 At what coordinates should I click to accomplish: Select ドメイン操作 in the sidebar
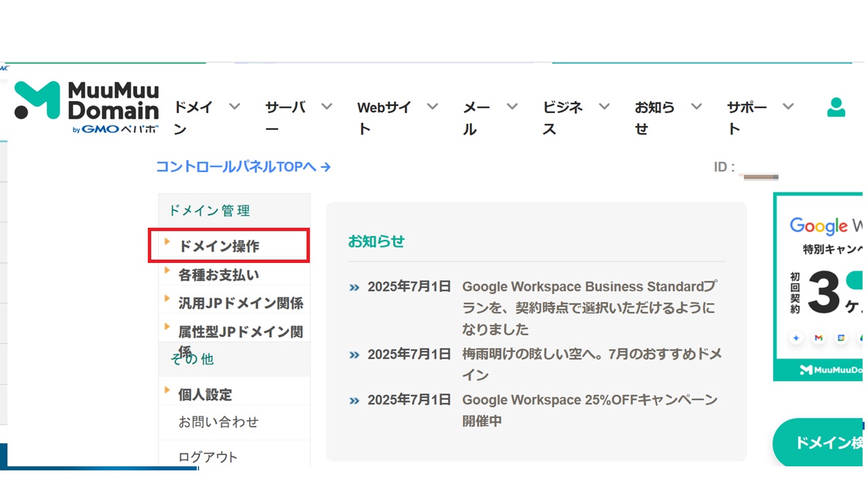(x=218, y=246)
